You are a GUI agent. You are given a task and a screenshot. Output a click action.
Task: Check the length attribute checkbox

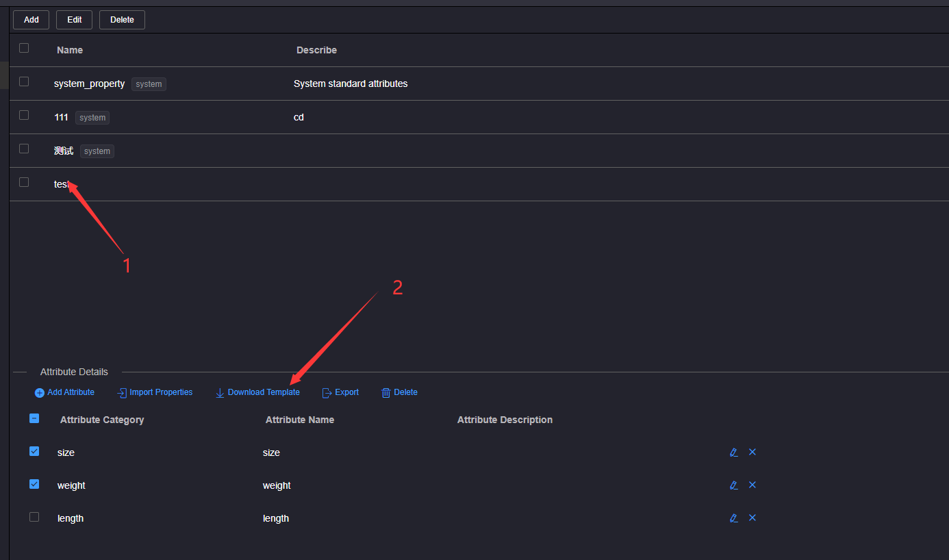tap(34, 517)
